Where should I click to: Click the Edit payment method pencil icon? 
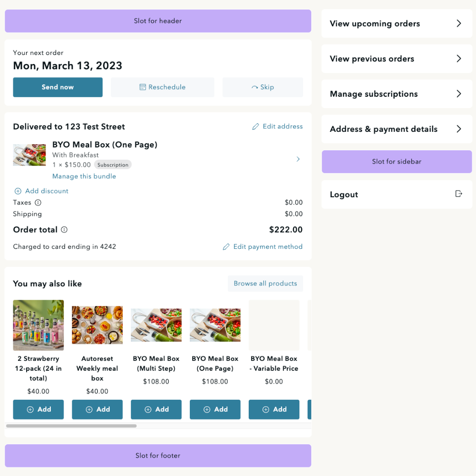click(226, 247)
